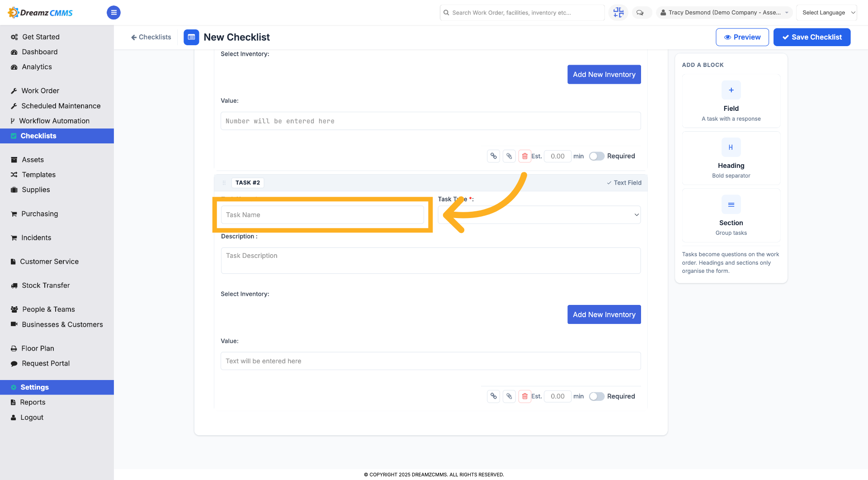
Task: Click the link icon in Task #2 footer
Action: [x=494, y=396]
